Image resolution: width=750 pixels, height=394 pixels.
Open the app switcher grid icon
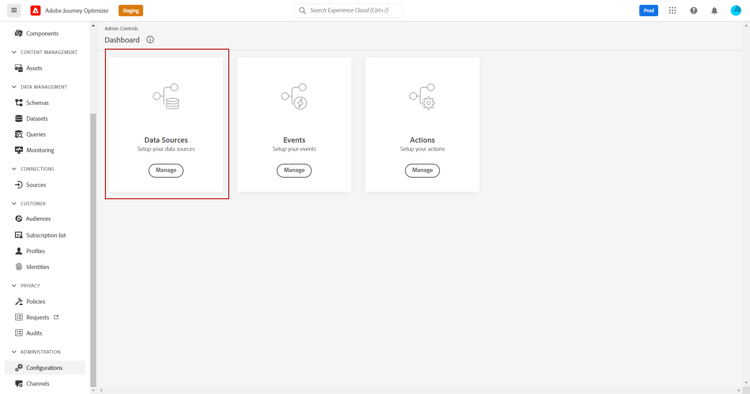(x=673, y=11)
